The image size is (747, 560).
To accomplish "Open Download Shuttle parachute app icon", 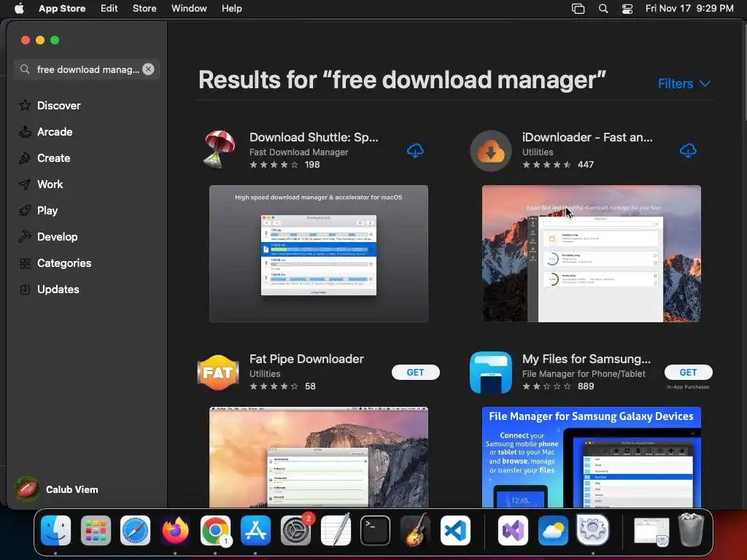I will point(219,150).
